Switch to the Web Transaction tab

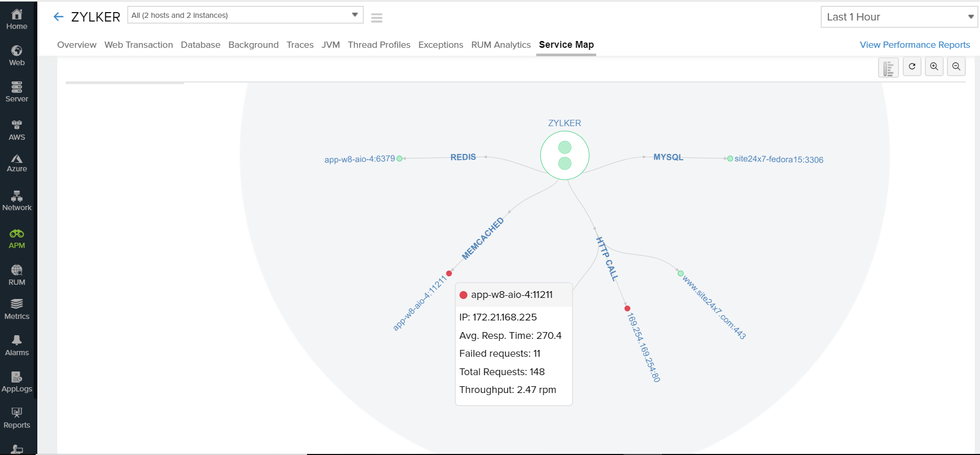tap(138, 45)
